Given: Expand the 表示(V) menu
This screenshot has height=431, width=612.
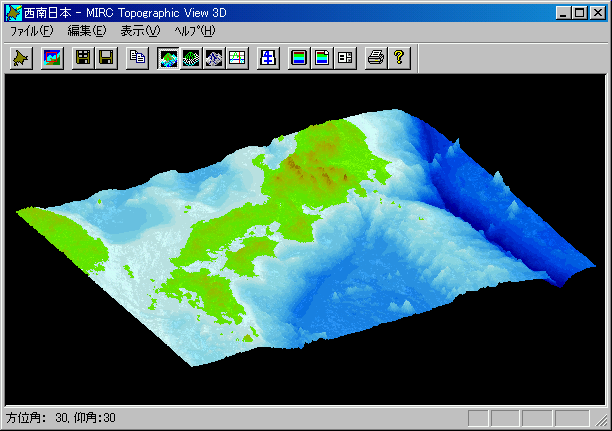Looking at the screenshot, I should 140,31.
